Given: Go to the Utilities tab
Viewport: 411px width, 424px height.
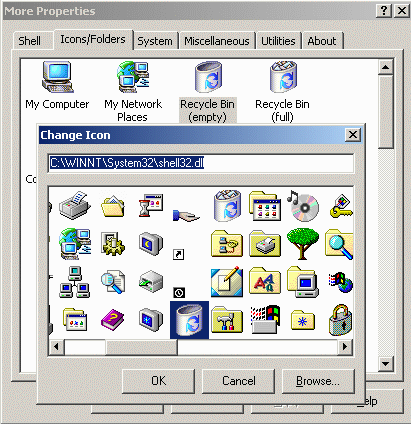Looking at the screenshot, I should pyautogui.click(x=278, y=41).
